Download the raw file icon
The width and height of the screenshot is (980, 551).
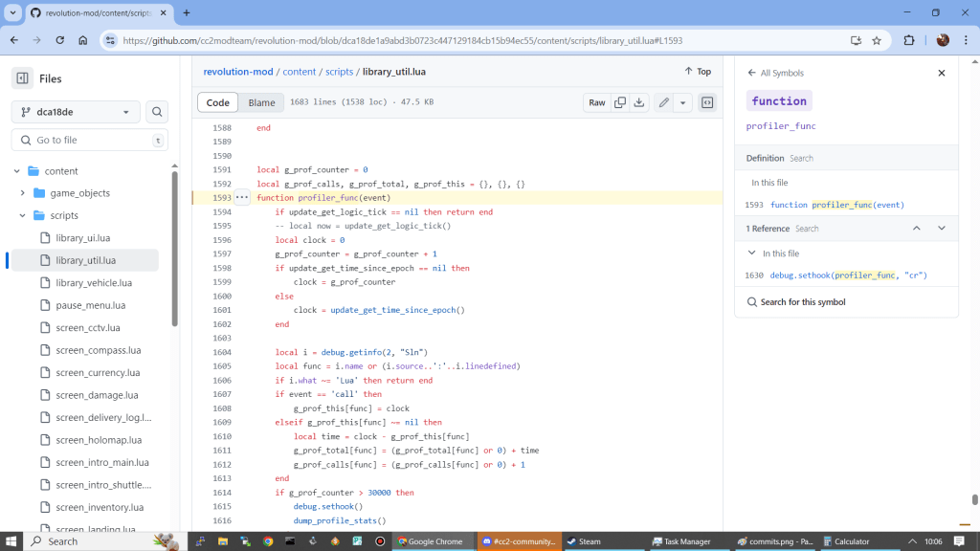(638, 102)
